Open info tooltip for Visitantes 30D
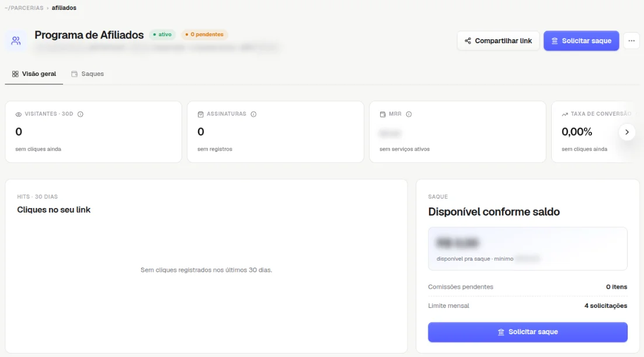 click(x=81, y=114)
